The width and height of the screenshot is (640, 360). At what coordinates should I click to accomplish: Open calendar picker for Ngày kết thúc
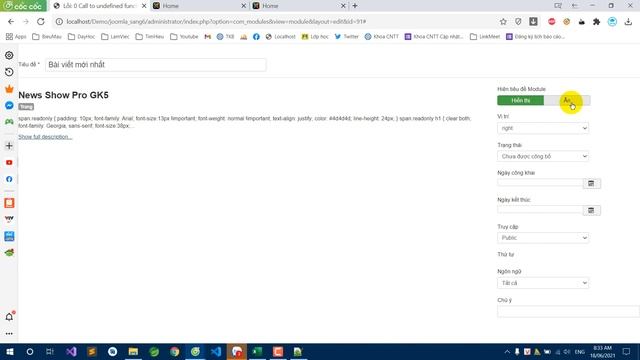pyautogui.click(x=591, y=211)
